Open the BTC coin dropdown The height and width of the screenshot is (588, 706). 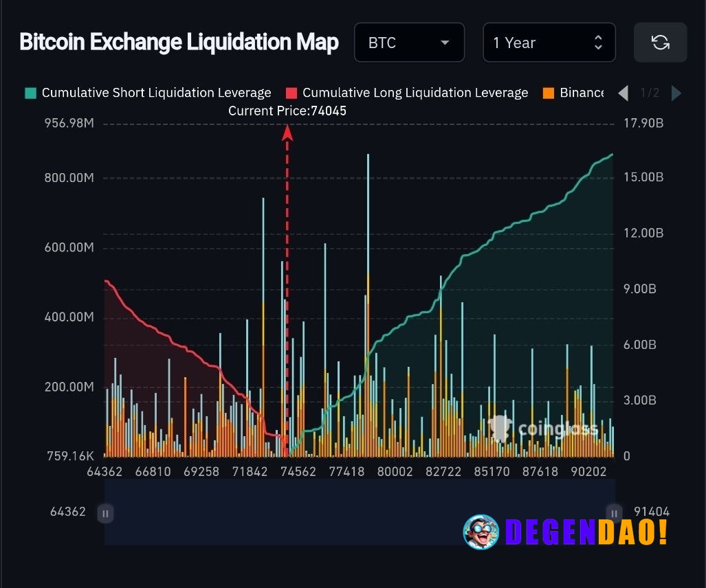pos(409,43)
